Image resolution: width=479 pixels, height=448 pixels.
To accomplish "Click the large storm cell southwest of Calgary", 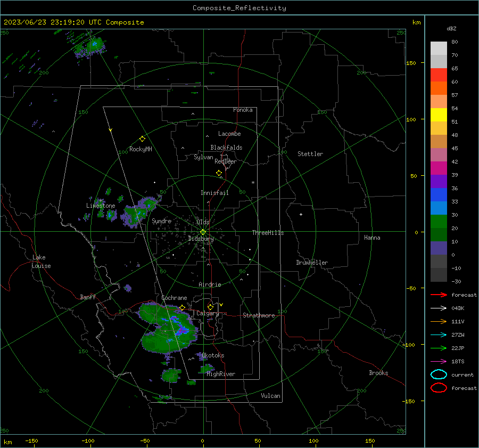I will pyautogui.click(x=169, y=329).
